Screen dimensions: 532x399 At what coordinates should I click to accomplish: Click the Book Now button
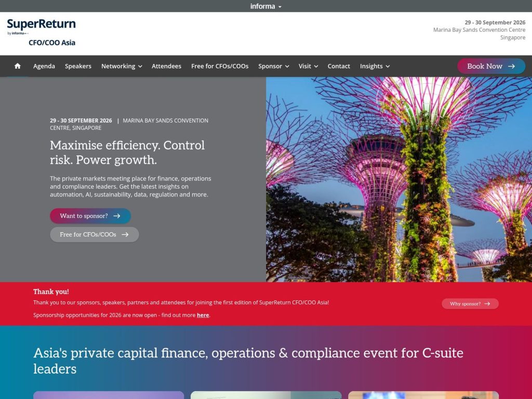[x=490, y=66]
